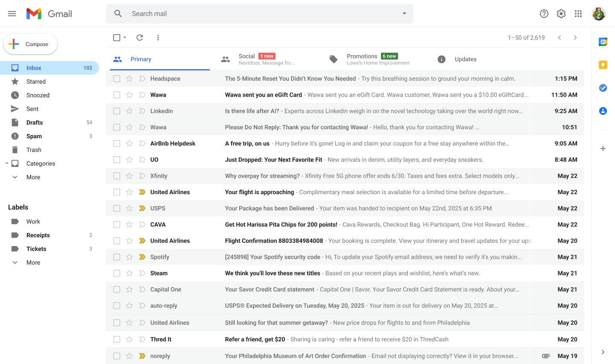Viewport: 615px width, 364px height.
Task: Open Google Tasks side panel icon
Action: pos(603,88)
